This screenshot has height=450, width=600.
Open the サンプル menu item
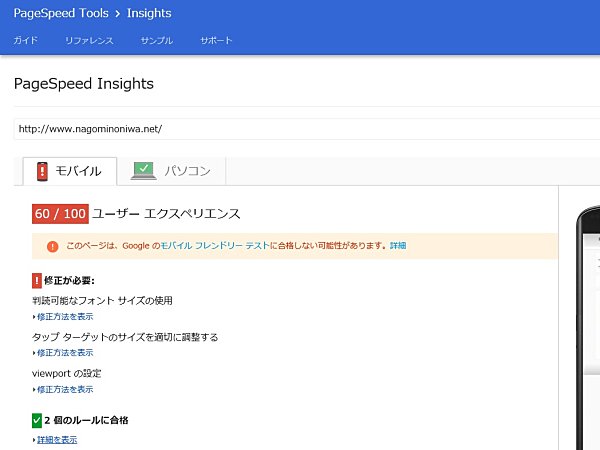click(157, 40)
